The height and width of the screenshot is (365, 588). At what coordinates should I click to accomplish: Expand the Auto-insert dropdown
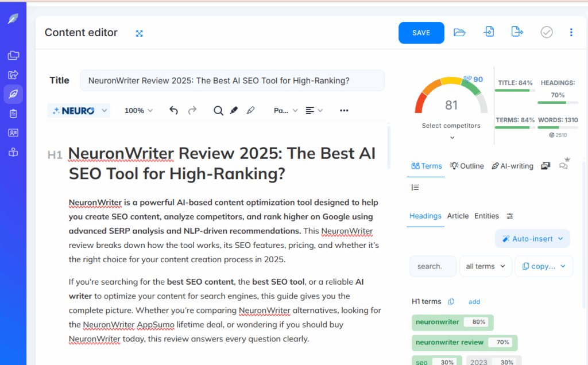point(532,238)
